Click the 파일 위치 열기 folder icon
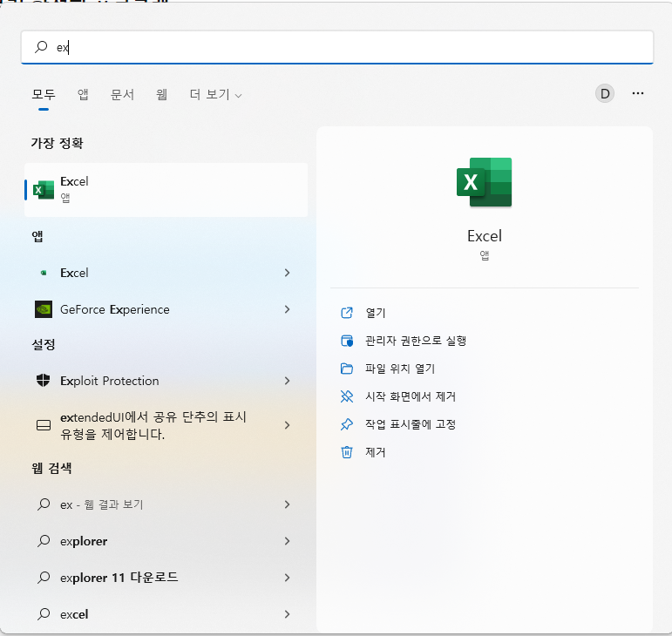This screenshot has height=636, width=672. [347, 369]
